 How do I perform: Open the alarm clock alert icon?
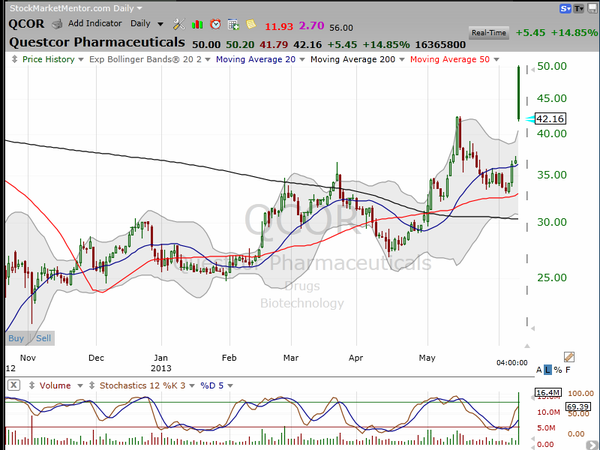(x=215, y=24)
